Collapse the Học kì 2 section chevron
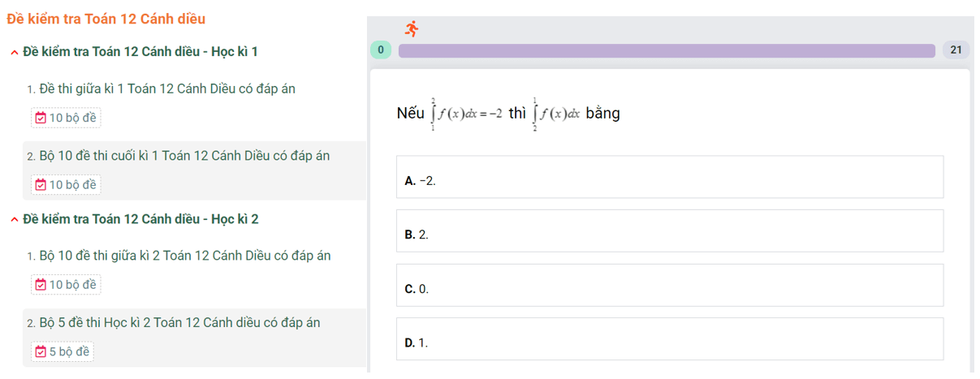Screen dimensions: 980x379 point(15,220)
